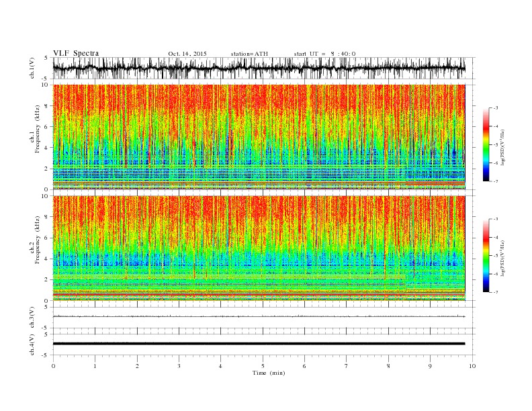Click the "station=ATH" header label
This screenshot has height=411, width=532.
click(x=249, y=54)
